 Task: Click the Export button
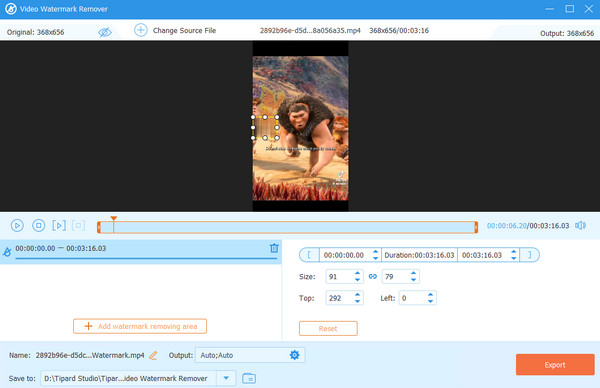pos(555,365)
